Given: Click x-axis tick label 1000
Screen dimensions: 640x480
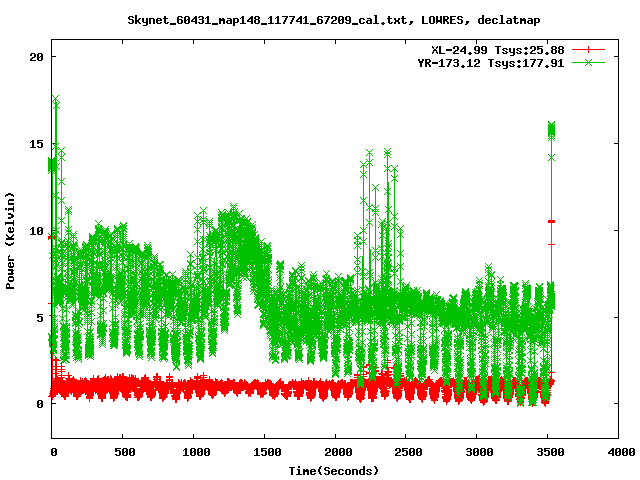Looking at the screenshot, I should [196, 452].
